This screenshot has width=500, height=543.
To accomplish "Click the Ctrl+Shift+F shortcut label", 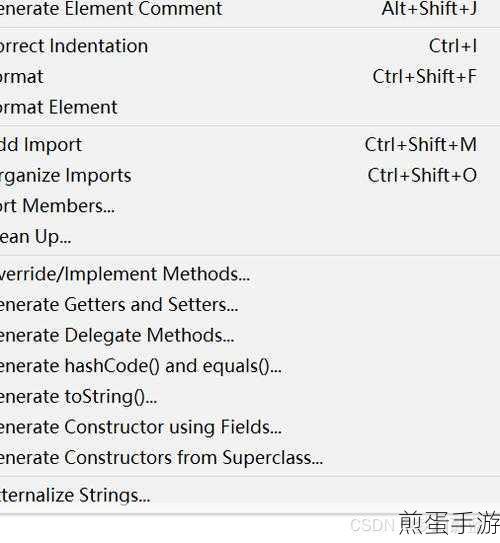I will pyautogui.click(x=425, y=77).
